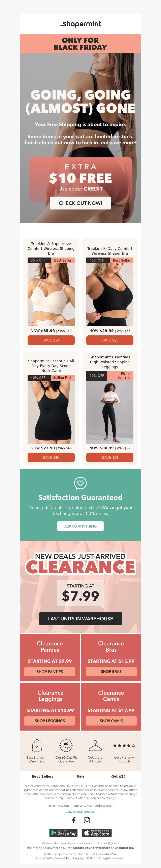Viewport: 161px width, 868px height.
Task: Click the Shapermint logo
Action: [80, 24]
